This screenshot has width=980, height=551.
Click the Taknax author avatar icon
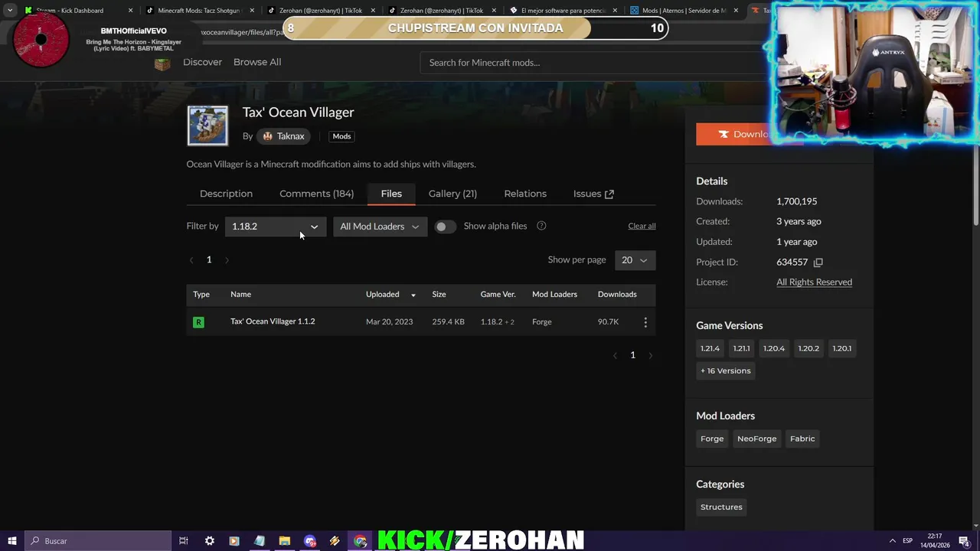[x=267, y=136]
